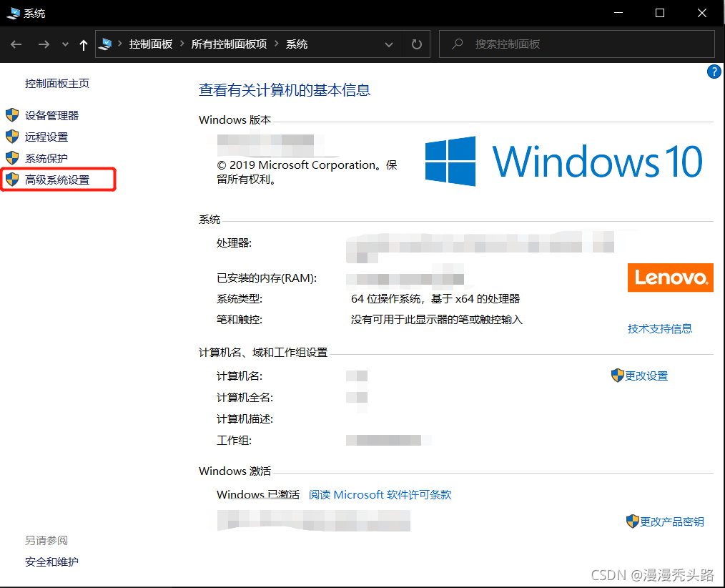Select heading 查看有关计算机的基本信息
Viewport: 725px width, 588px height.
(285, 89)
